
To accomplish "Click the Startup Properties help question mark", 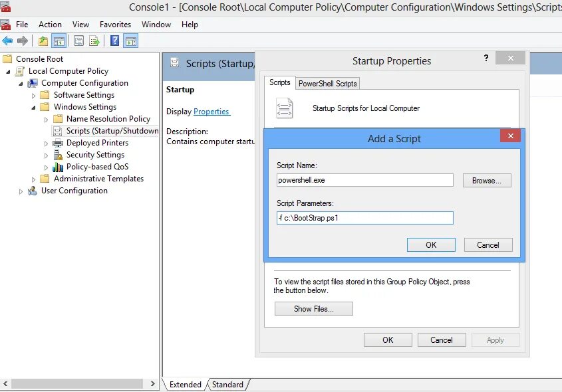I will coord(486,58).
